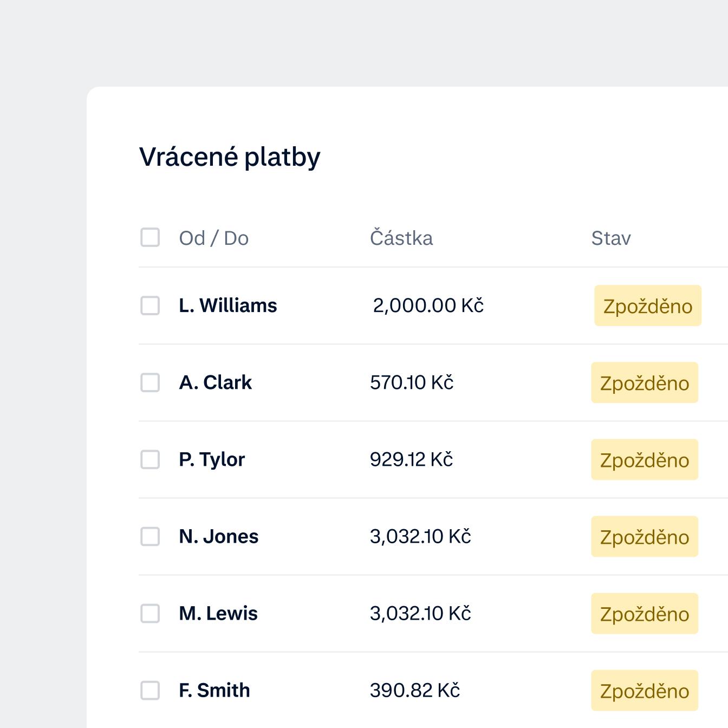Click the Zpožděno label on F. Smith's row
This screenshot has width=728, height=728.
[x=644, y=690]
